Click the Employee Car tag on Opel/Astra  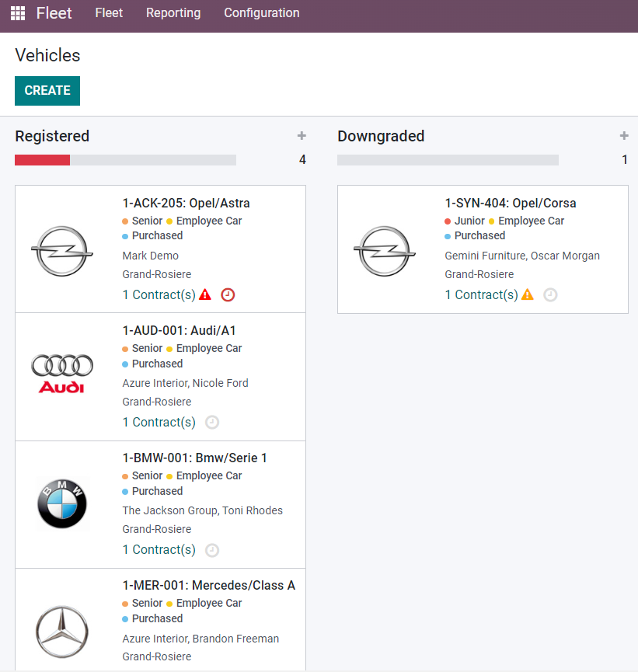204,221
